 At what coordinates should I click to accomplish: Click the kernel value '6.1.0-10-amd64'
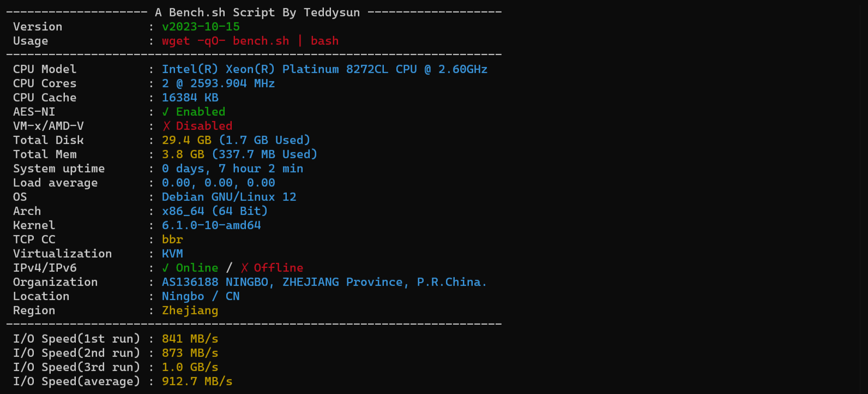[212, 225]
